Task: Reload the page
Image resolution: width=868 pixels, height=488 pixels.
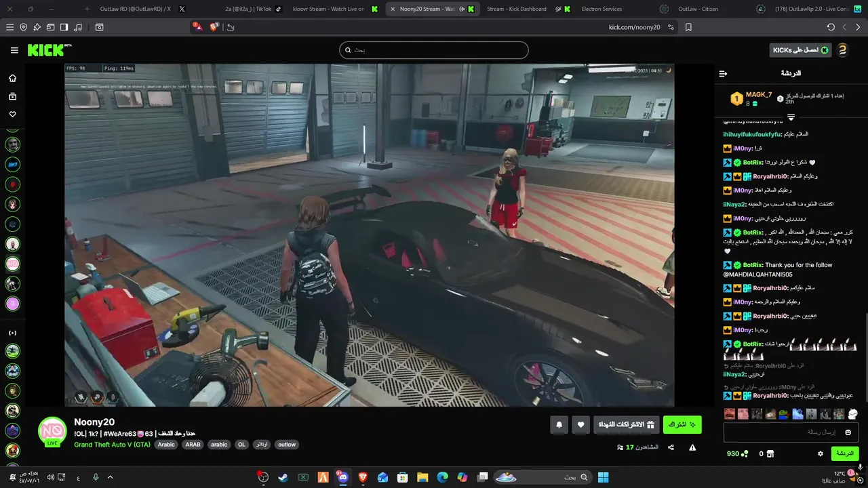Action: point(831,27)
